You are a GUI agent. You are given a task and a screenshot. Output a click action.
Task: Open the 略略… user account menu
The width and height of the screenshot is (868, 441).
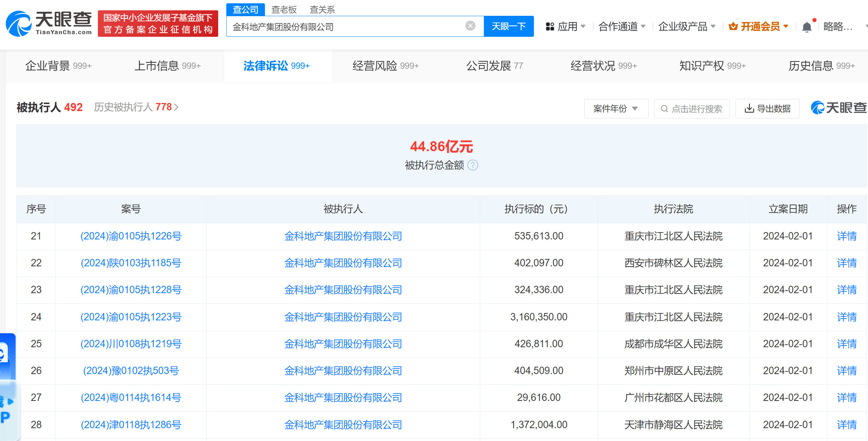click(x=838, y=26)
